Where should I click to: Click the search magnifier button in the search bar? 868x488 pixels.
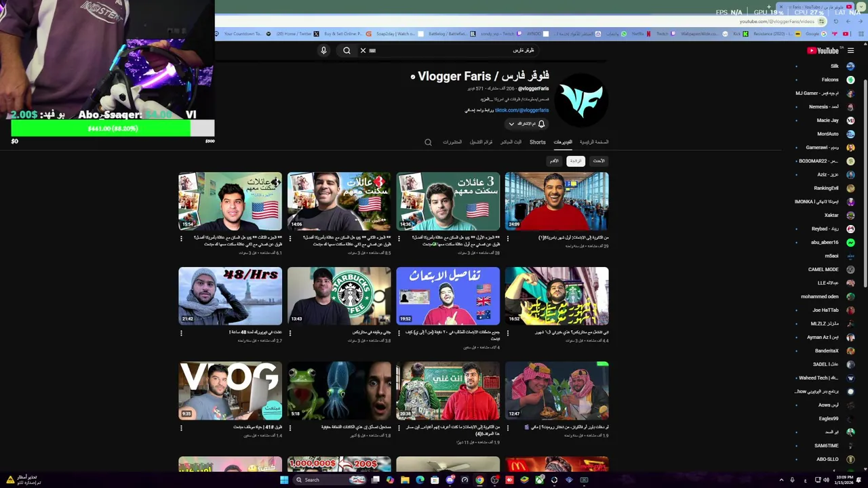[347, 50]
